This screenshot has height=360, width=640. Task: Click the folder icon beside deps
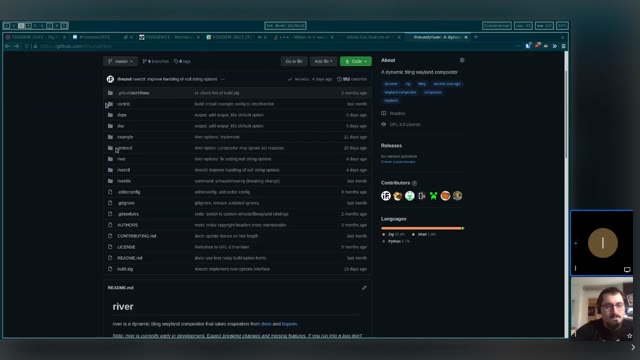(110, 115)
